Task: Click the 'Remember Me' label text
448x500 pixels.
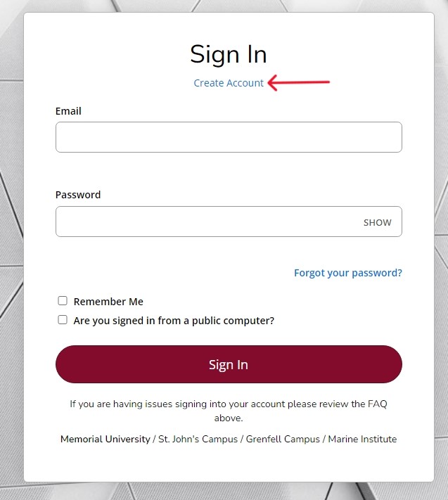Action: click(x=108, y=302)
